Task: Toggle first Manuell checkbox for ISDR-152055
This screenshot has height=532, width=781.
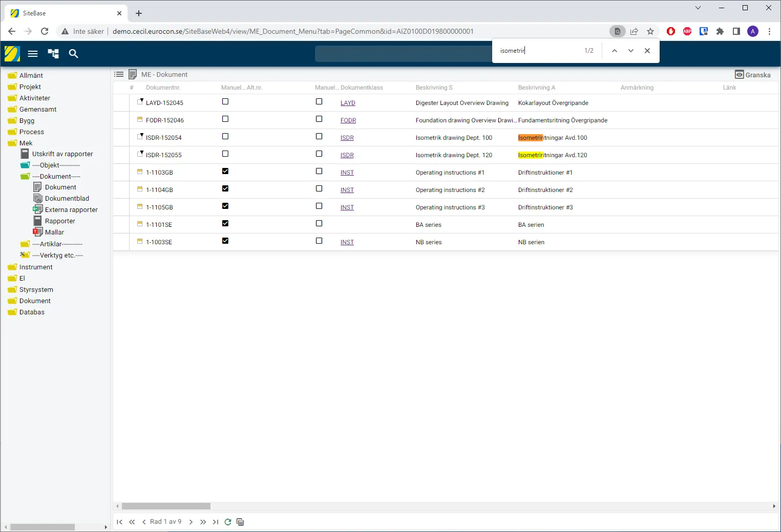Action: (x=225, y=154)
